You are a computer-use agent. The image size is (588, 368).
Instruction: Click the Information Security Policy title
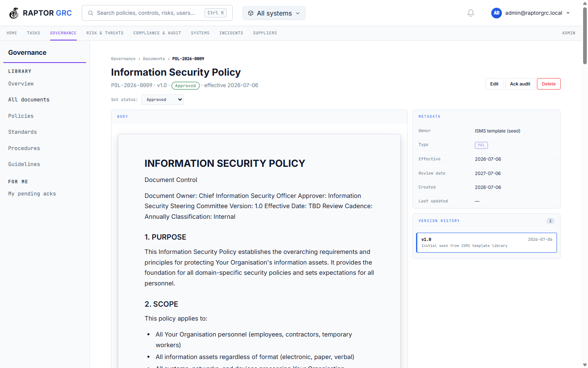pos(176,72)
